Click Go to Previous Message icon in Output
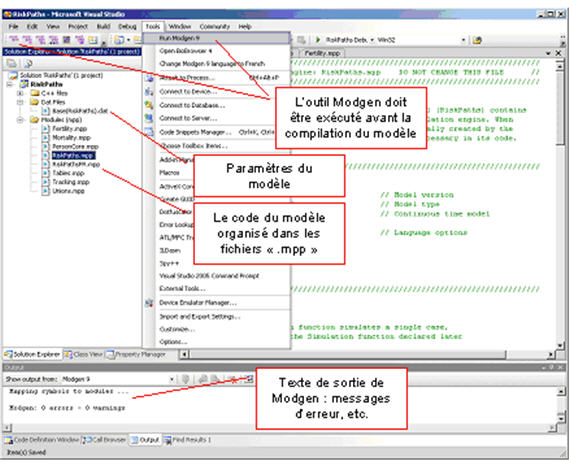The height and width of the screenshot is (465, 569). coord(203,379)
